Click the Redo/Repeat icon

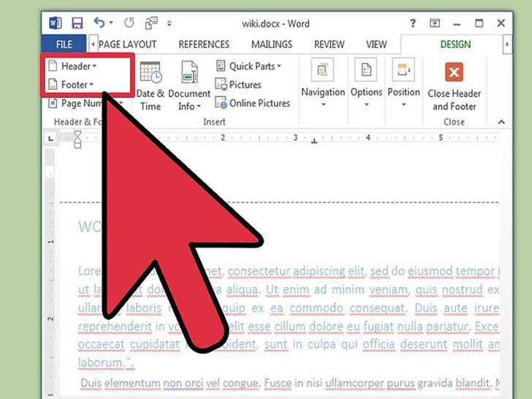pos(129,23)
